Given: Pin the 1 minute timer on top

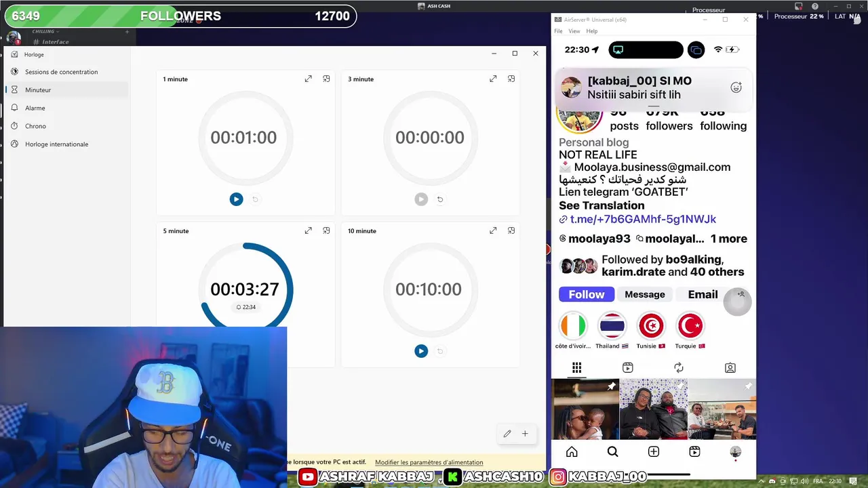Looking at the screenshot, I should tap(326, 79).
